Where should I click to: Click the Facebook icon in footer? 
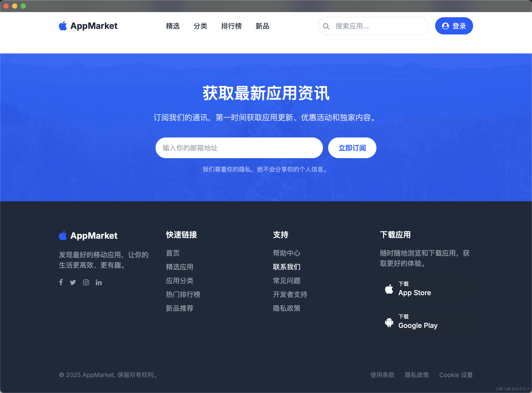pos(61,282)
